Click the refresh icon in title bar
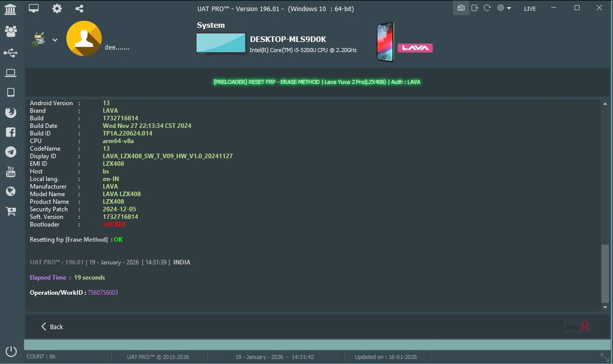Screen dimensions: 613x364 pyautogui.click(x=487, y=8)
